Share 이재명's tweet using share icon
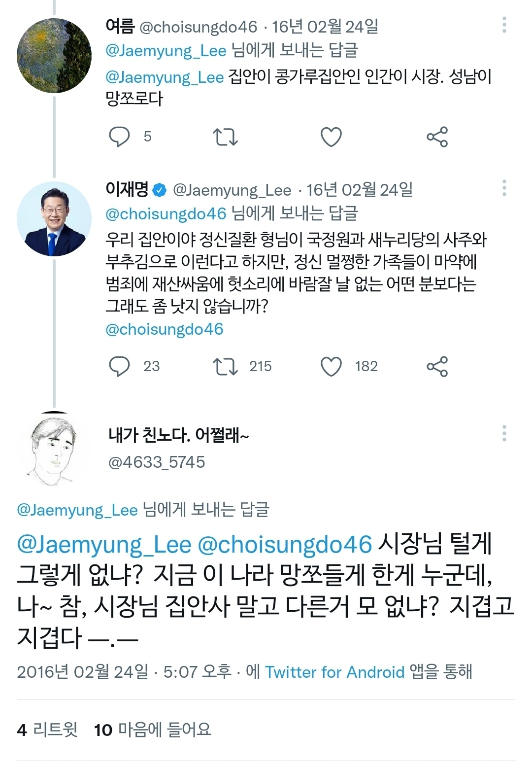Screen dimensions: 532x767 437,366
